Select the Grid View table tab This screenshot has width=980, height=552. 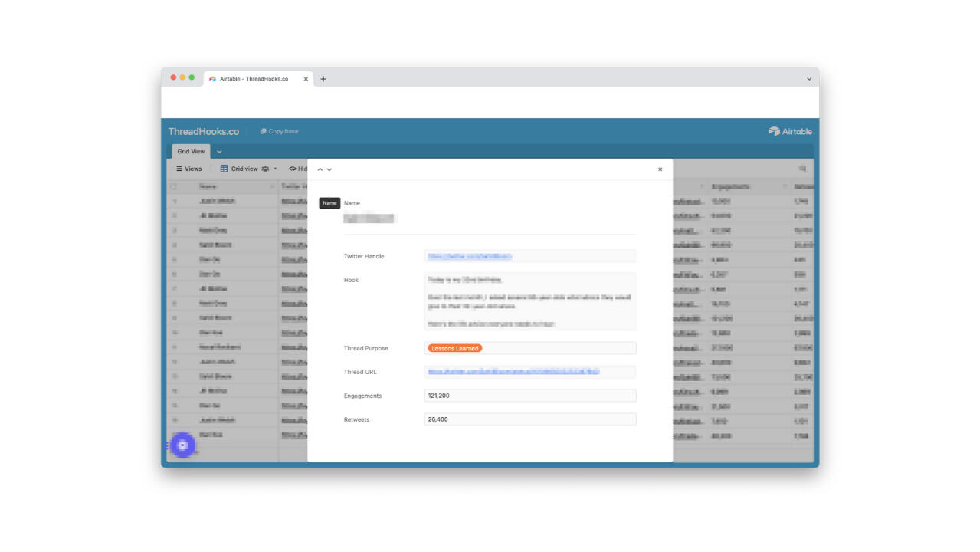tap(191, 152)
